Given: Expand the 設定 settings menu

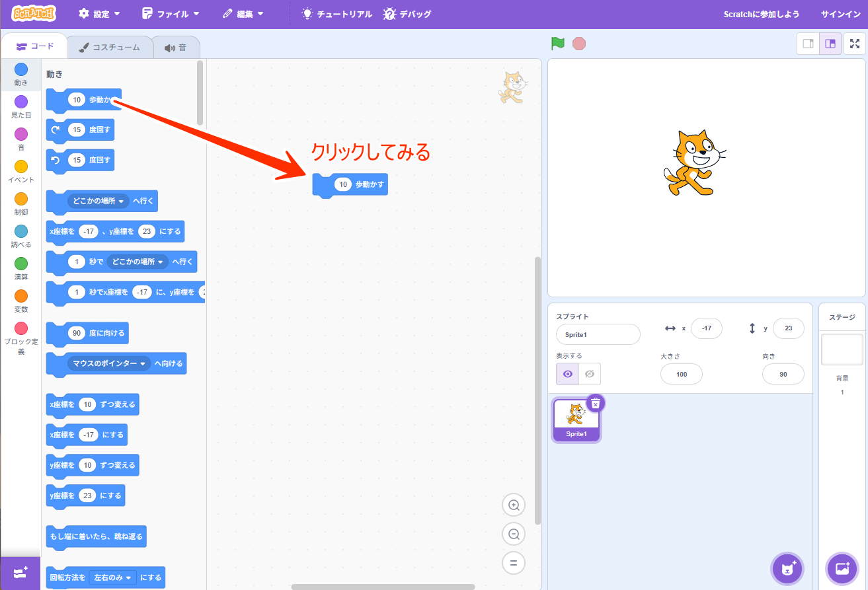Looking at the screenshot, I should (x=99, y=14).
